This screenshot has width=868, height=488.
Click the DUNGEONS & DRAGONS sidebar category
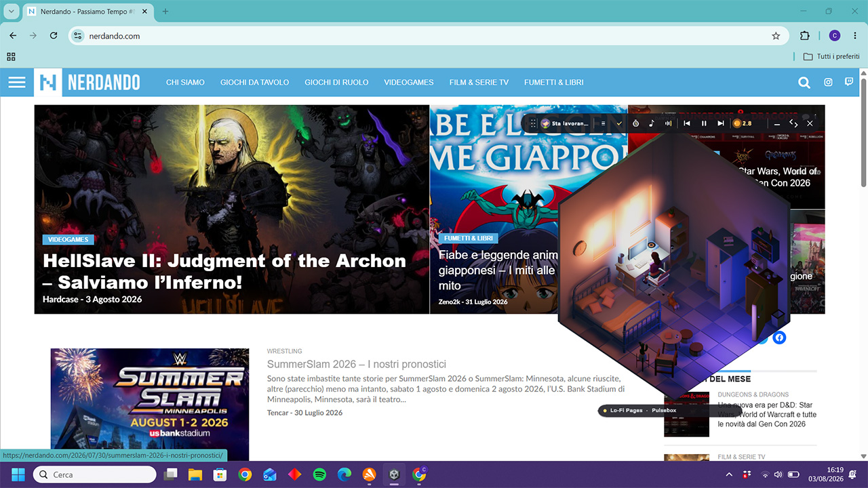[753, 394]
